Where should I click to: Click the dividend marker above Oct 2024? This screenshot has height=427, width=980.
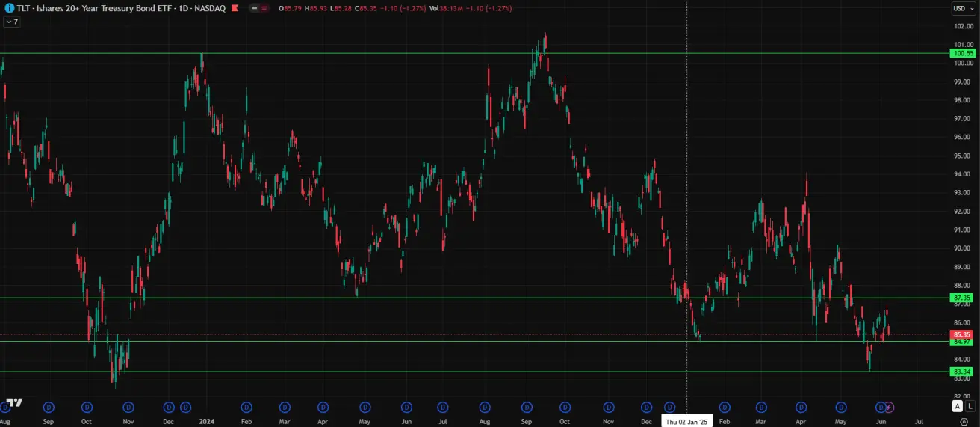pyautogui.click(x=566, y=407)
